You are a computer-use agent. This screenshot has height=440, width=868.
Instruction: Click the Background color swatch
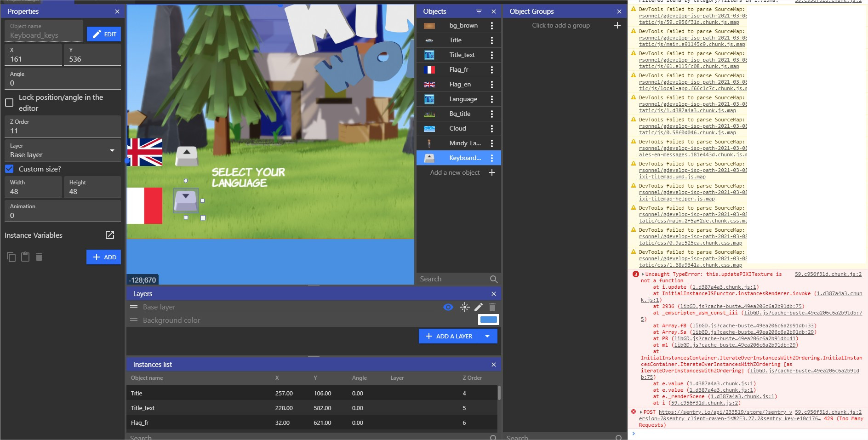tap(488, 320)
